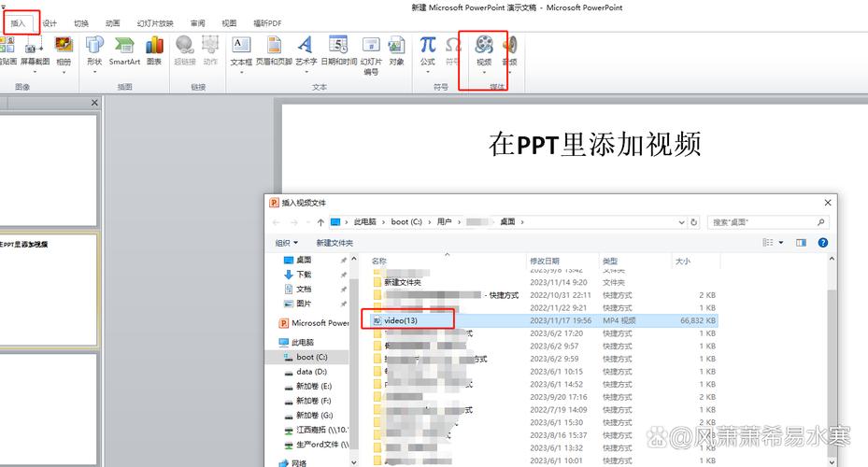
Task: Click 桌面 in the address breadcrumb
Action: pos(507,222)
